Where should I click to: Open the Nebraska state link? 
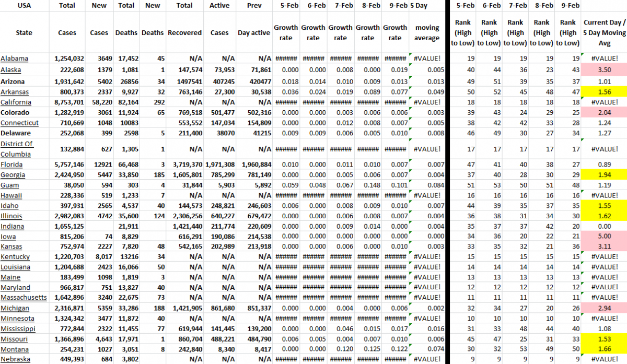15,359
